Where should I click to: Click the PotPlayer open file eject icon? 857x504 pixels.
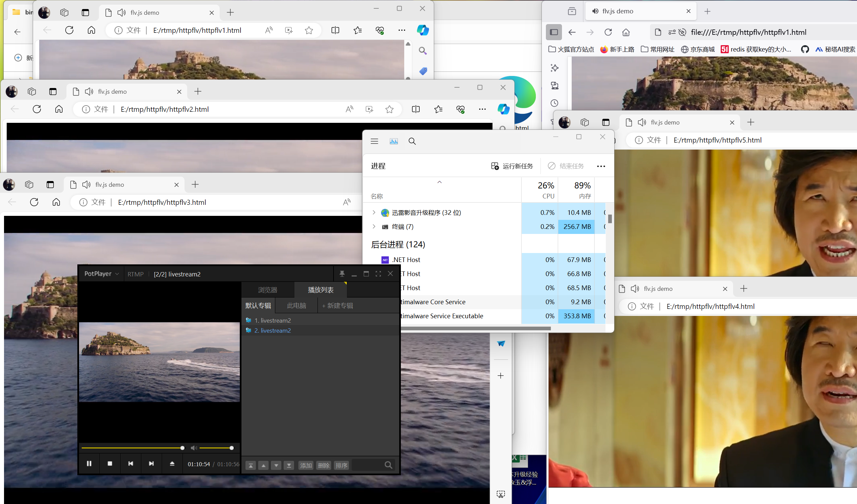tap(172, 464)
